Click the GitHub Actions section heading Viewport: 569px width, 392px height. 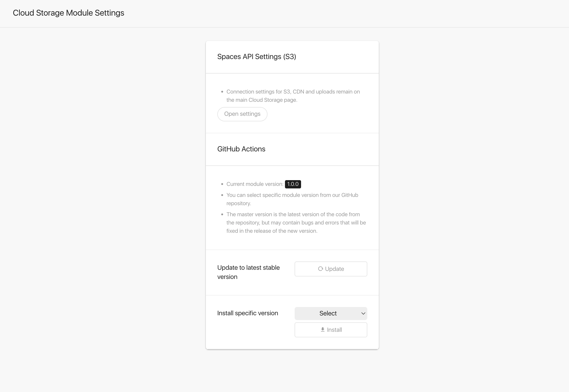pos(241,149)
